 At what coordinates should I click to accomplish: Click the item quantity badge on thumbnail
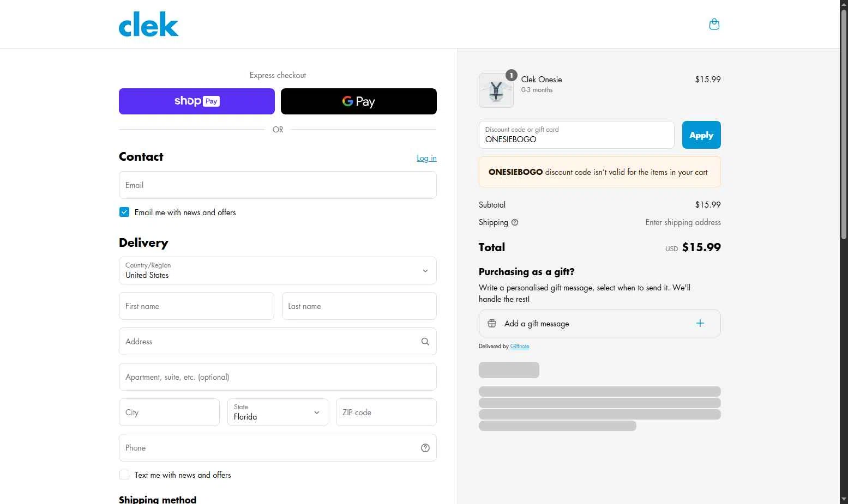tap(511, 75)
